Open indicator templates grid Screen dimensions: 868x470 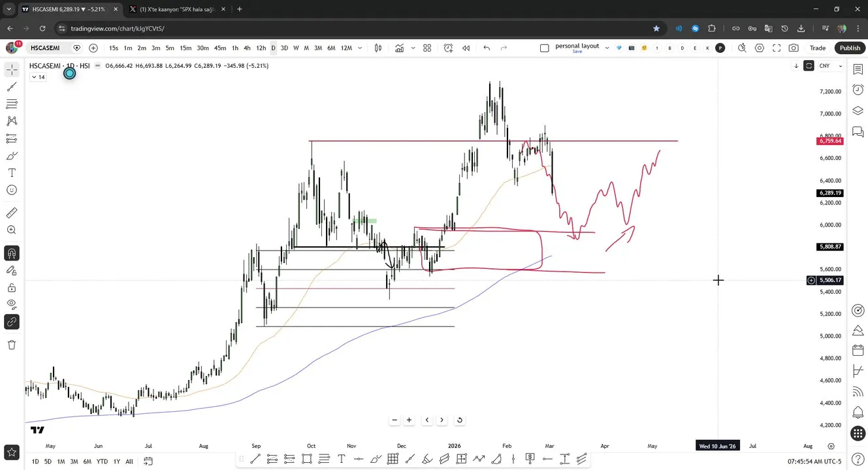tap(427, 48)
